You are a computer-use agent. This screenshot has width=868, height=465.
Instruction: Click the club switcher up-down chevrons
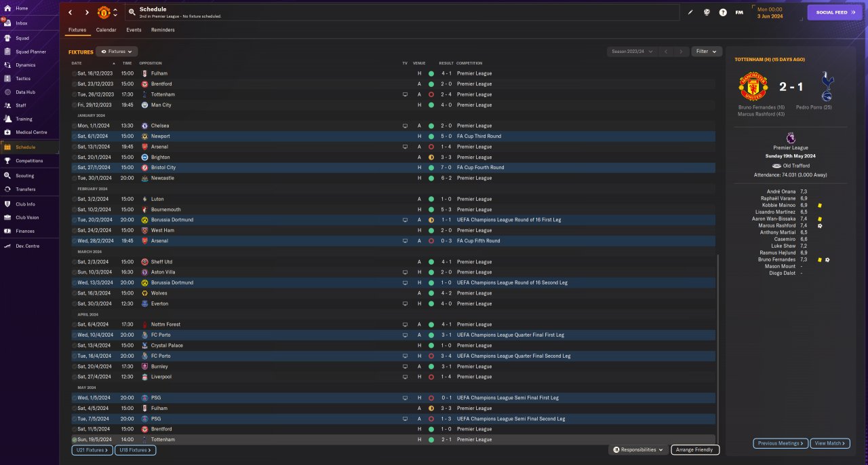tap(115, 12)
